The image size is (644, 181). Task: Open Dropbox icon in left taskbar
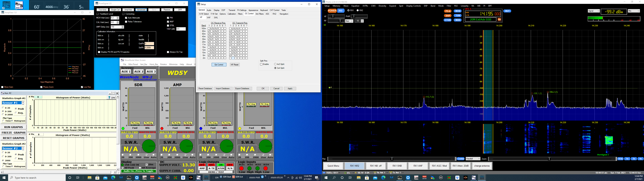(x=183, y=178)
